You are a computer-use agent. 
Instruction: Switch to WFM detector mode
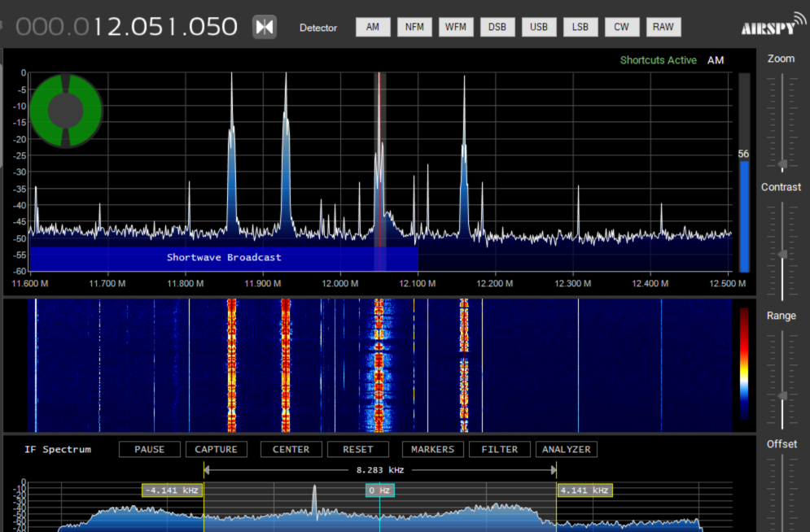[x=456, y=27]
